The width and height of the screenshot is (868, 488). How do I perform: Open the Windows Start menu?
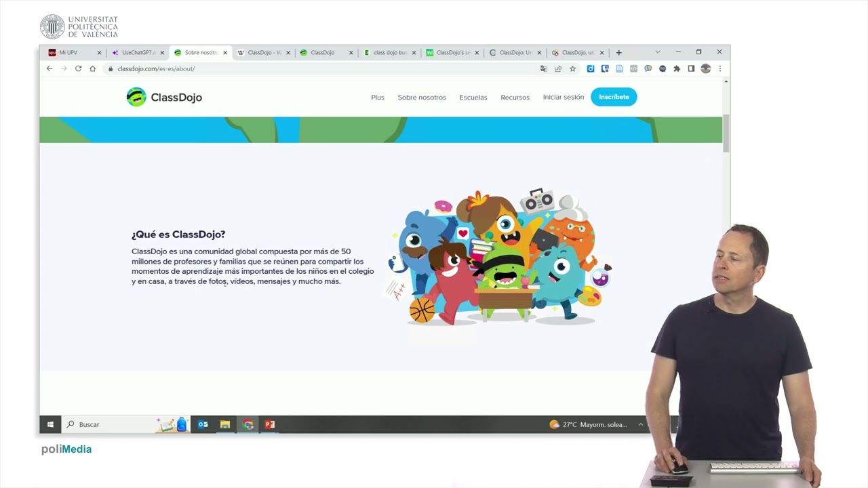(50, 424)
